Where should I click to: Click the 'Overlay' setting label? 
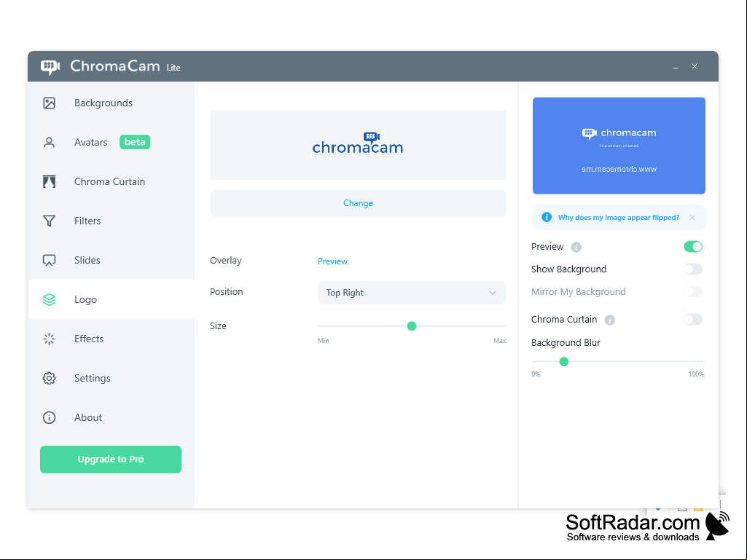coord(226,261)
